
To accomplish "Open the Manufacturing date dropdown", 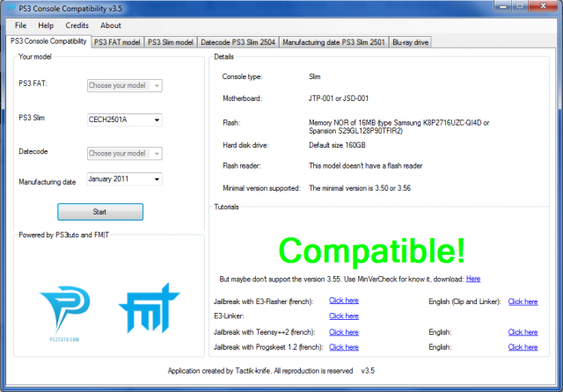I will [x=125, y=178].
